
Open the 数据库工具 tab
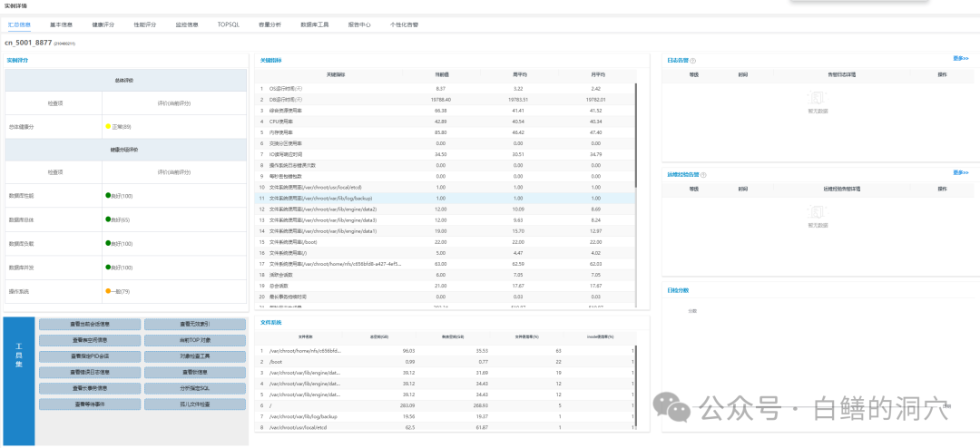[315, 25]
